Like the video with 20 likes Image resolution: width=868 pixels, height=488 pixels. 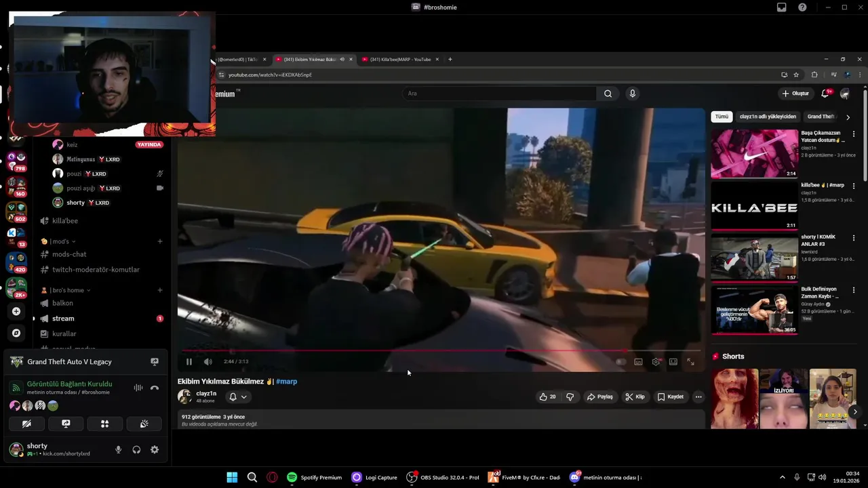(x=547, y=396)
